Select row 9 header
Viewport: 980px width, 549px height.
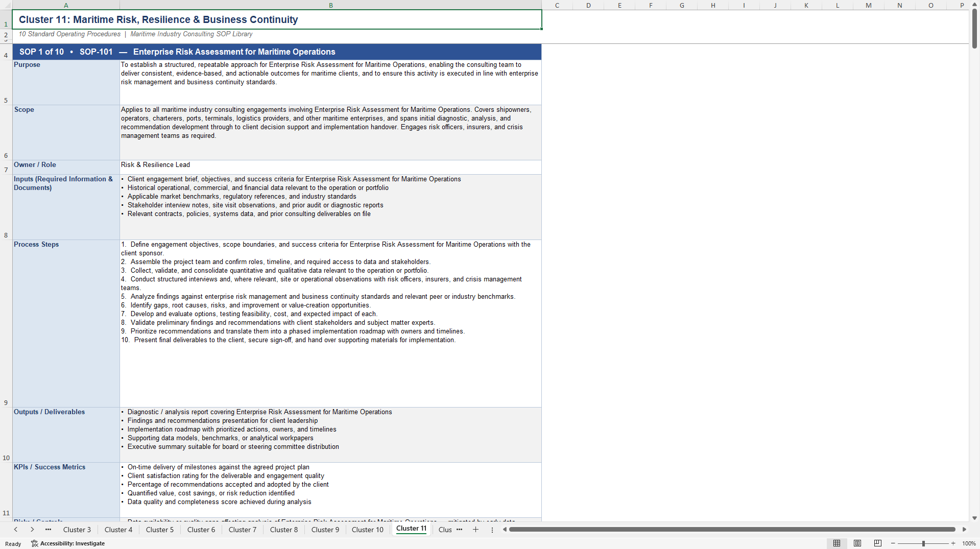pos(6,323)
